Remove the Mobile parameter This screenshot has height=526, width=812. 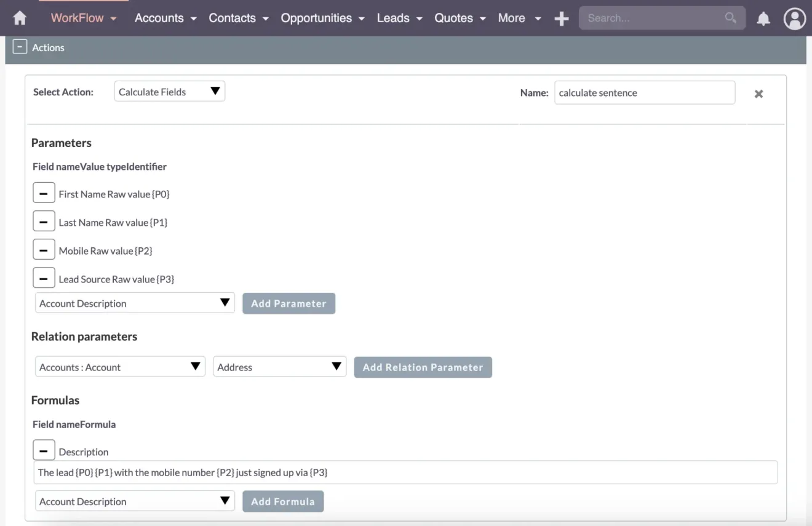(x=44, y=249)
